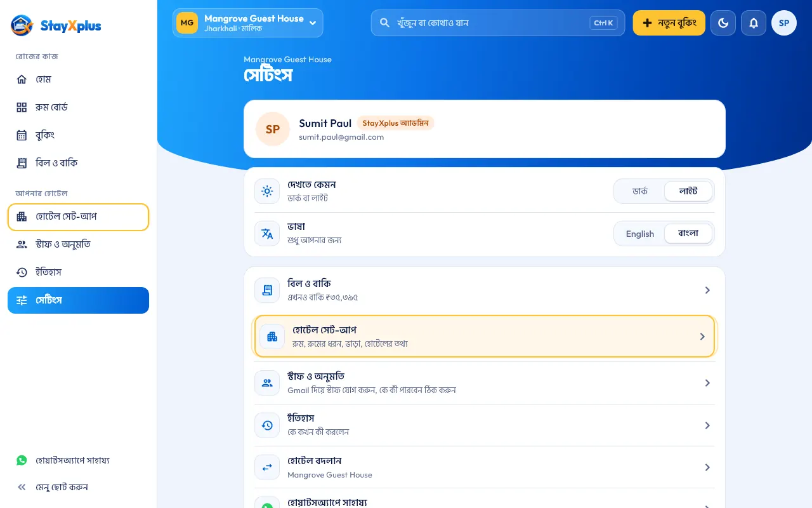Open ইতিহাস in the sidebar

[78, 272]
